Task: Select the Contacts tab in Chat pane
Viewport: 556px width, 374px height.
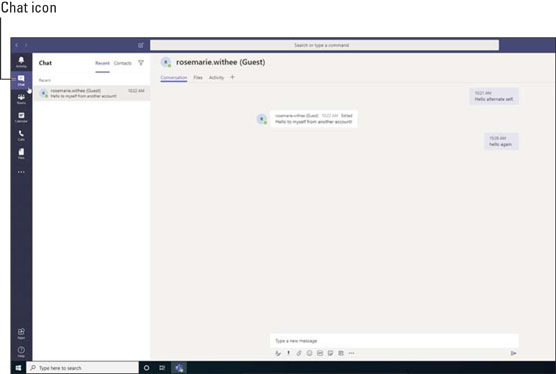Action: (123, 63)
